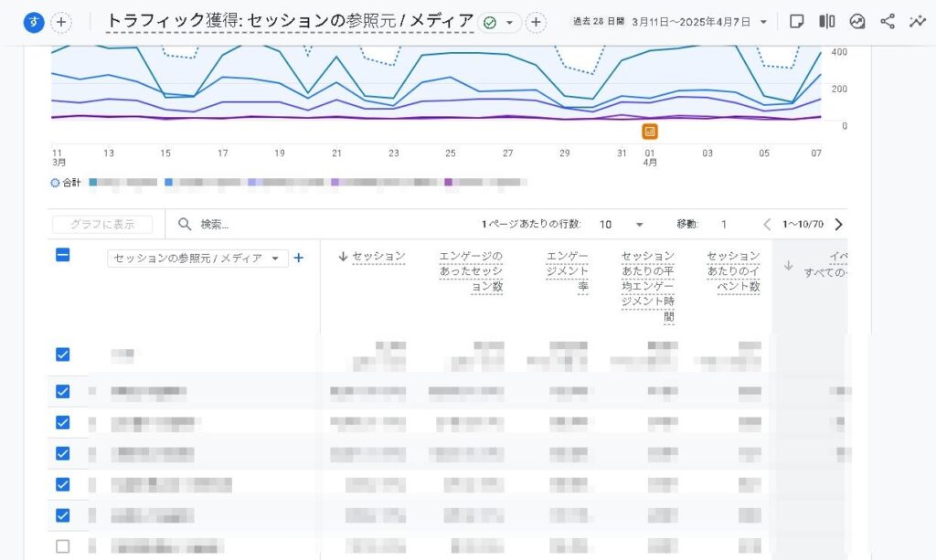Open rows per page dropdown showing 10
This screenshot has height=560, width=936.
click(x=622, y=225)
